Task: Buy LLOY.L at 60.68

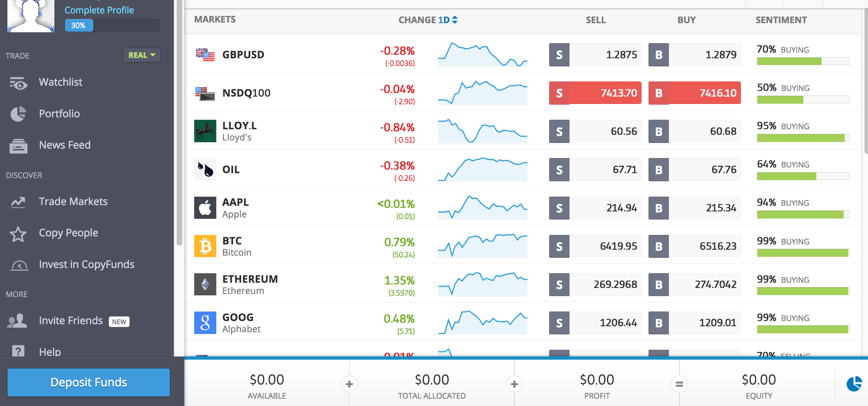Action: coord(695,131)
